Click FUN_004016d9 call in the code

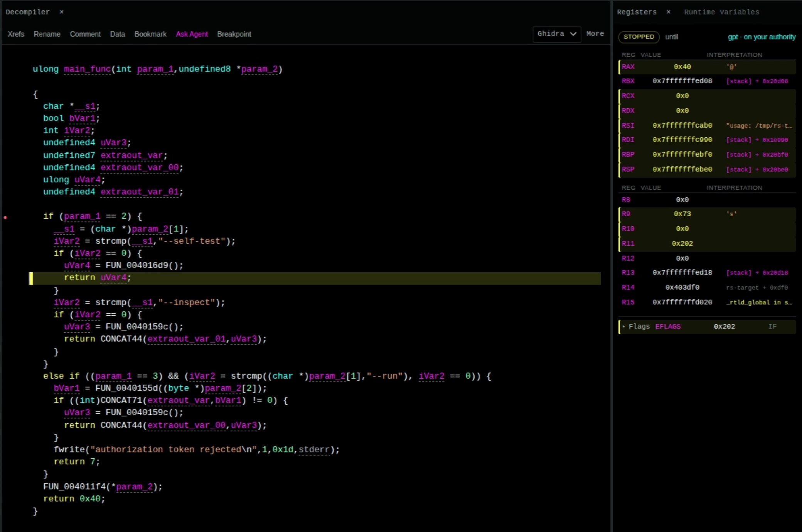[136, 265]
